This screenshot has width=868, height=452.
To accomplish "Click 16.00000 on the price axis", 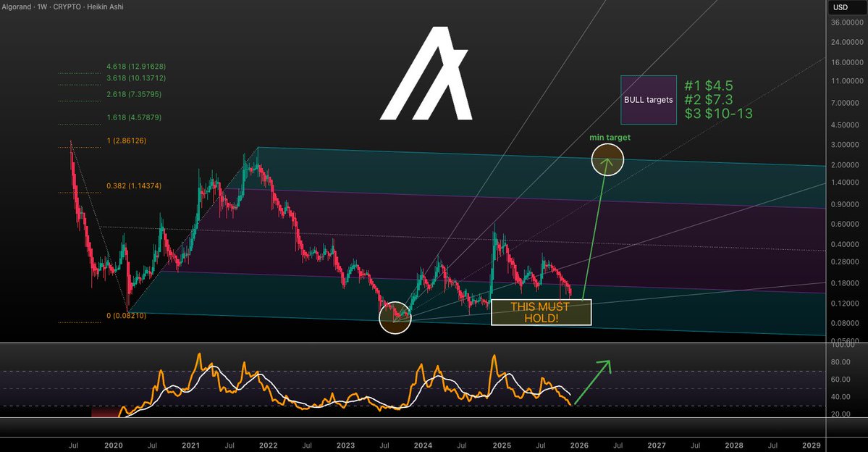I will pos(846,62).
